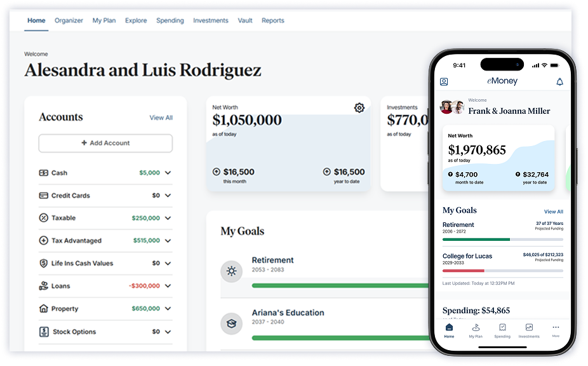Click Ariana's Education graduation cap icon
The width and height of the screenshot is (588, 366).
pyautogui.click(x=231, y=324)
